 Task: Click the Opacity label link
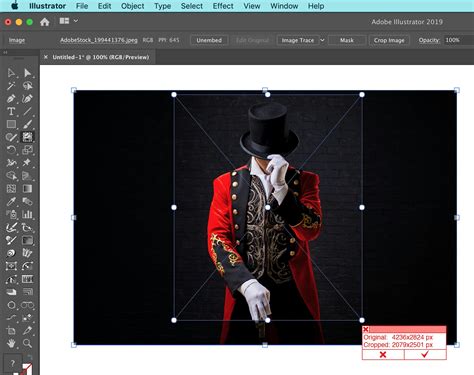(429, 40)
